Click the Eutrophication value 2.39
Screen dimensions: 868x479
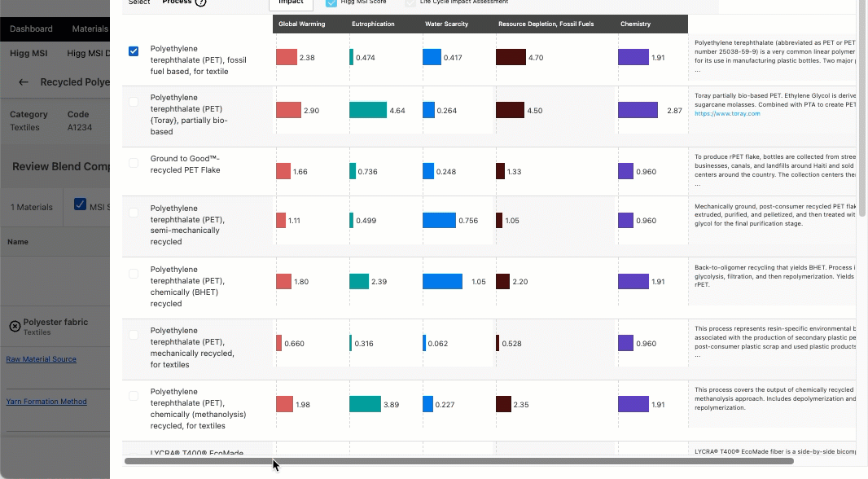point(379,281)
